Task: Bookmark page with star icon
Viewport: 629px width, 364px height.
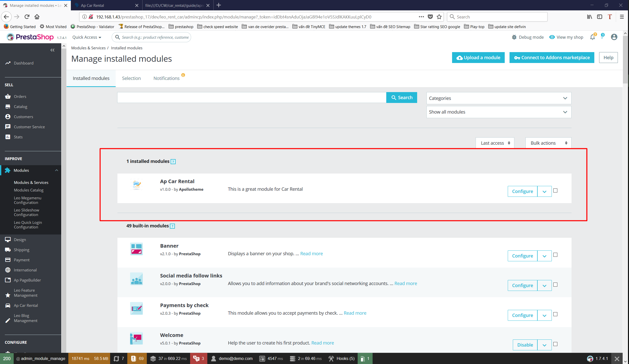Action: point(439,17)
